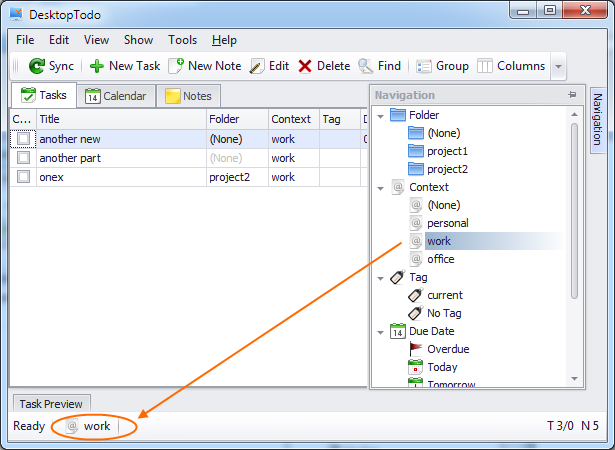Select 'Overdue' under Due Date

pyautogui.click(x=448, y=349)
